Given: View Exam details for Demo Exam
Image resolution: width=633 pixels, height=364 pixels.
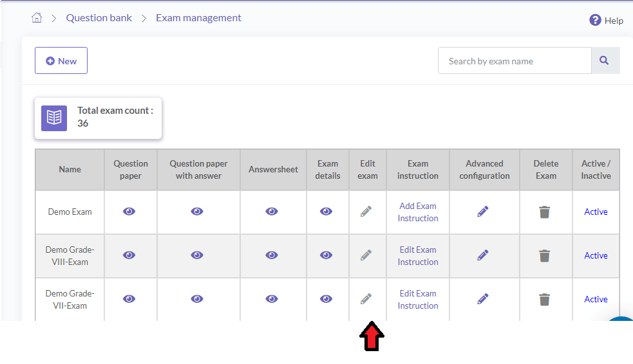Looking at the screenshot, I should (326, 212).
